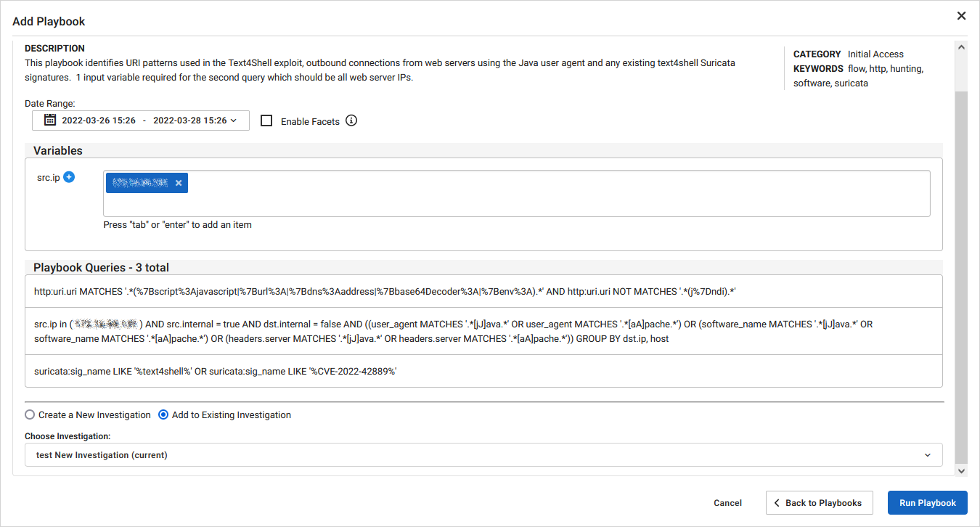Screen dimensions: 980x527
Task: Click inside the src.ip variable input field
Action: coord(508,192)
